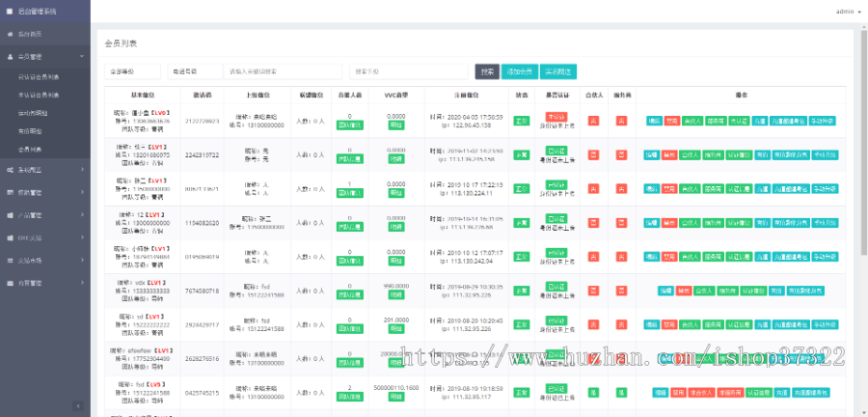
Task: Click the green 明细 button in the sd row
Action: (396, 329)
